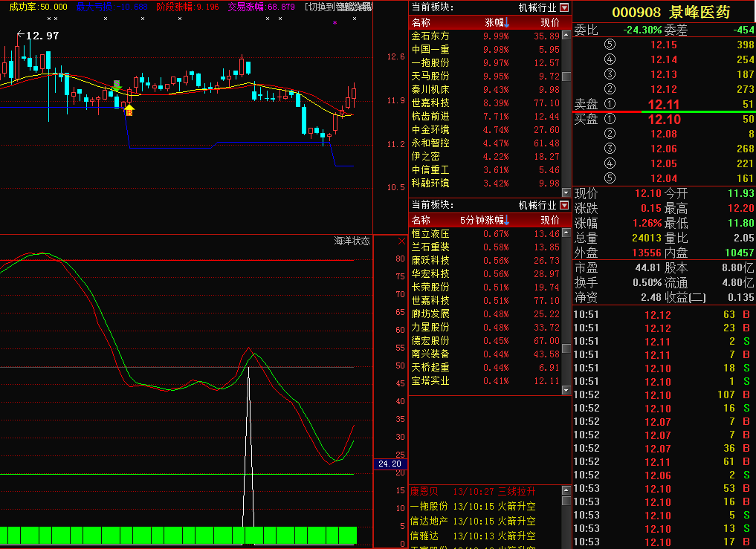Screen dimensions: 756x549
Task: Click the 名称 column header in the 5分钟涨幅 list
Action: pos(421,220)
